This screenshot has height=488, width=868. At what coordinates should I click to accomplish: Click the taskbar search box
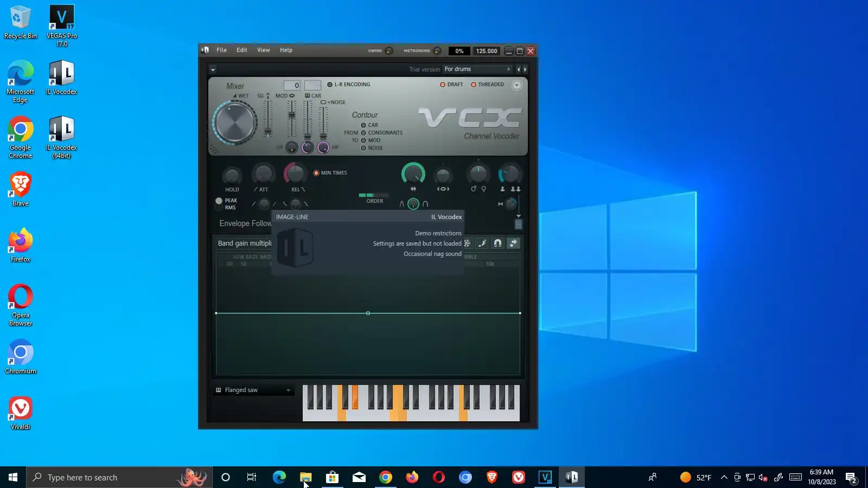pos(119,477)
